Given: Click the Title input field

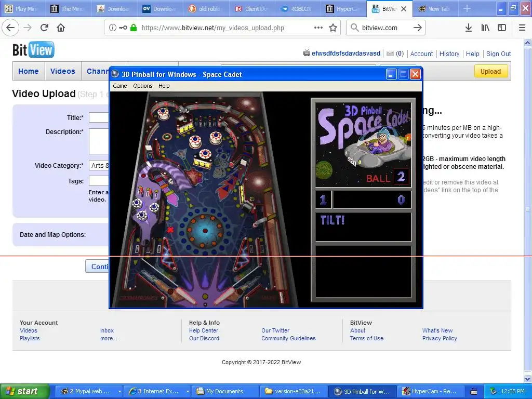Looking at the screenshot, I should click(x=99, y=117).
